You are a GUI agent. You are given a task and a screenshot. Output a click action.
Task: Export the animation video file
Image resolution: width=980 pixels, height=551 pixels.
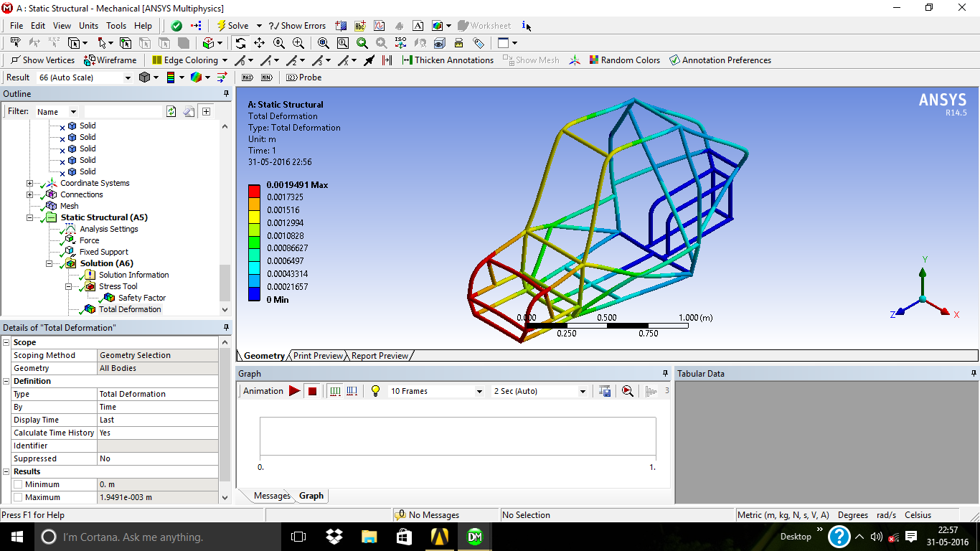pos(606,391)
